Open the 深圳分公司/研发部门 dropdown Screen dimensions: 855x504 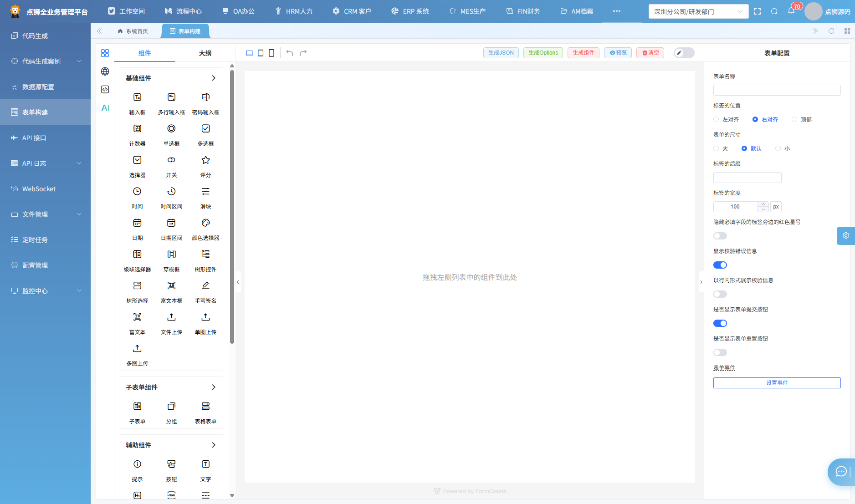click(698, 11)
